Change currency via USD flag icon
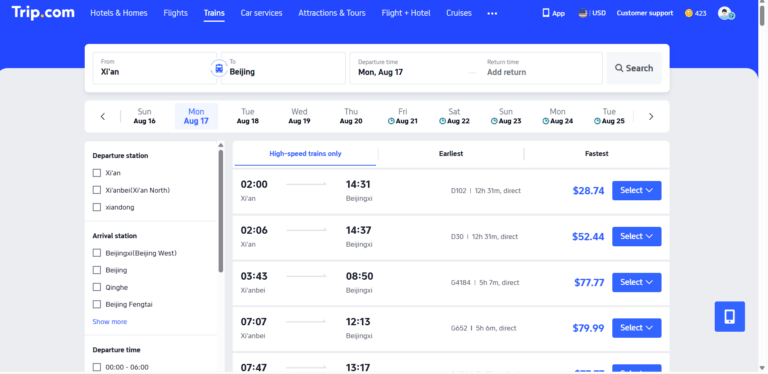This screenshot has width=768, height=374. (x=583, y=13)
